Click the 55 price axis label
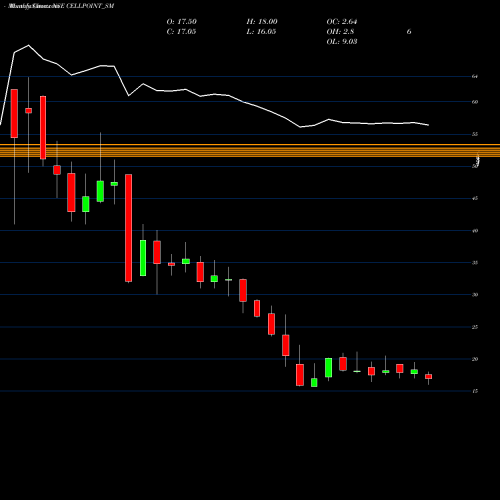The image size is (500, 500). pyautogui.click(x=475, y=134)
